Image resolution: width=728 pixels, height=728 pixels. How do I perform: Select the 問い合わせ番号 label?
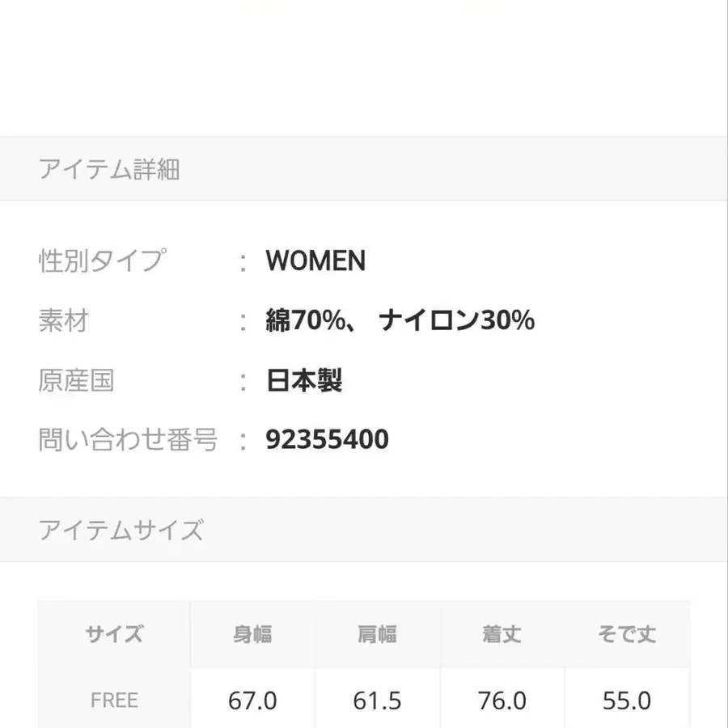pyautogui.click(x=128, y=440)
